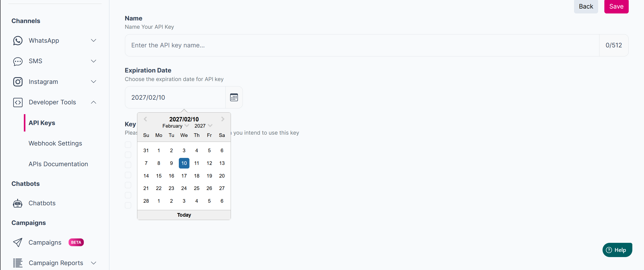Select day 11 in the calendar
The image size is (644, 270).
pos(197,163)
